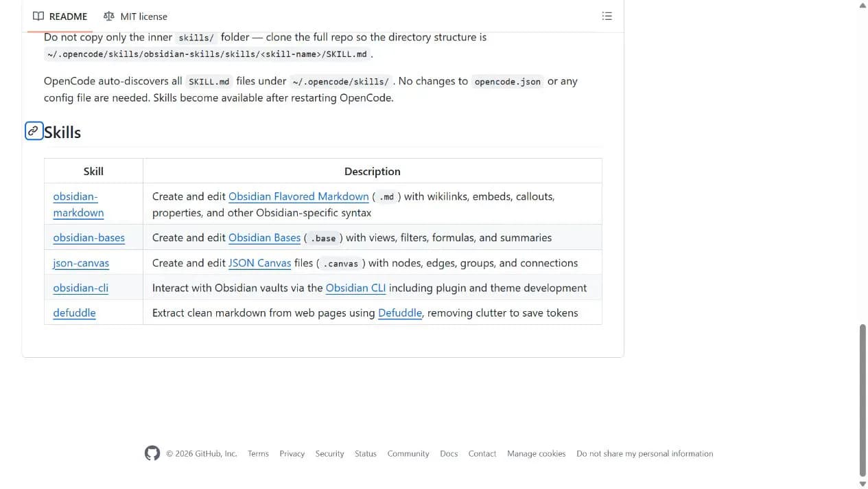The height and width of the screenshot is (489, 868).
Task: Click the ~/.opencode/skills/ inline code
Action: click(x=340, y=82)
